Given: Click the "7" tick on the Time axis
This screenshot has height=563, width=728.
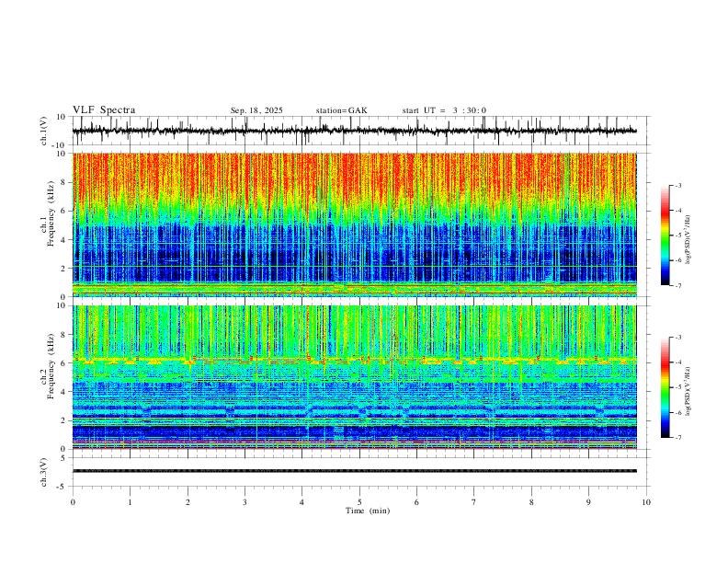Looking at the screenshot, I should click(x=474, y=502).
